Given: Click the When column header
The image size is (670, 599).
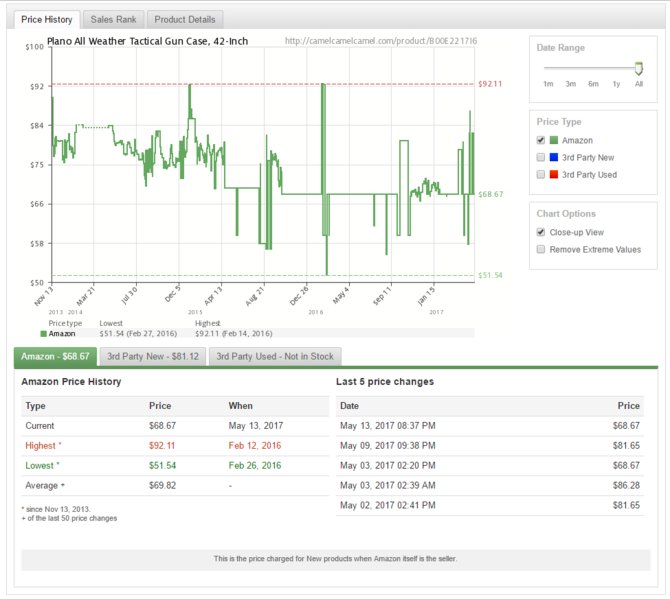Looking at the screenshot, I should click(241, 406).
